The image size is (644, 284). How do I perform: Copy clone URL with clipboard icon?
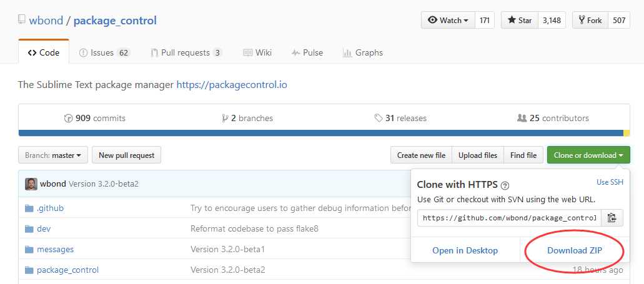pyautogui.click(x=612, y=218)
